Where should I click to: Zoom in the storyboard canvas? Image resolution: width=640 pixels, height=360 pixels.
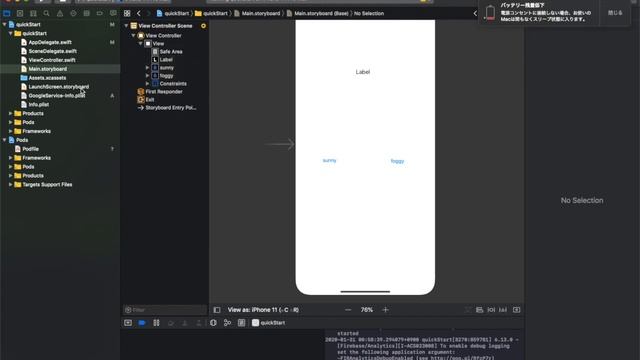tap(385, 310)
